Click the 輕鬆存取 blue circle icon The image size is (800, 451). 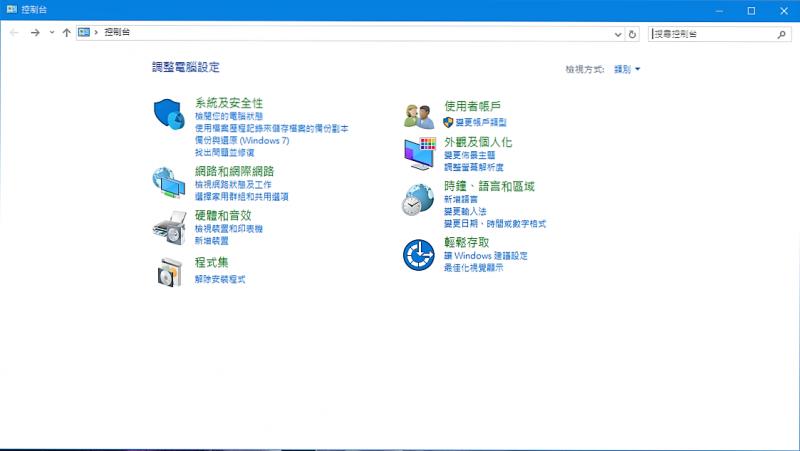[x=418, y=255]
